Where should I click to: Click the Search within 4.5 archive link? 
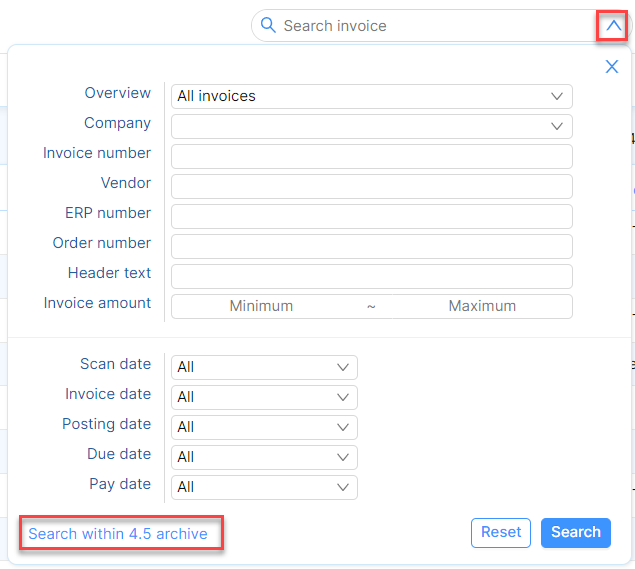(118, 533)
